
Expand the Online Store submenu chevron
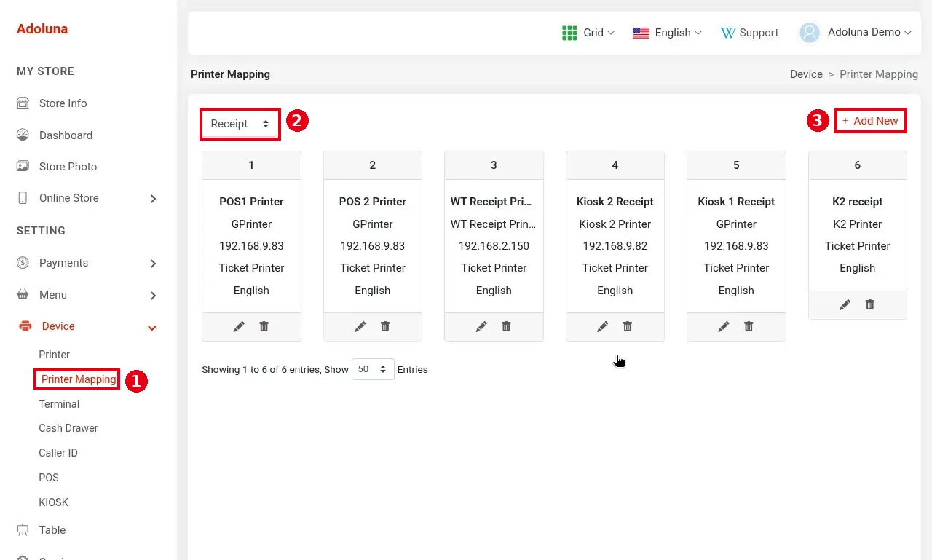pos(153,198)
